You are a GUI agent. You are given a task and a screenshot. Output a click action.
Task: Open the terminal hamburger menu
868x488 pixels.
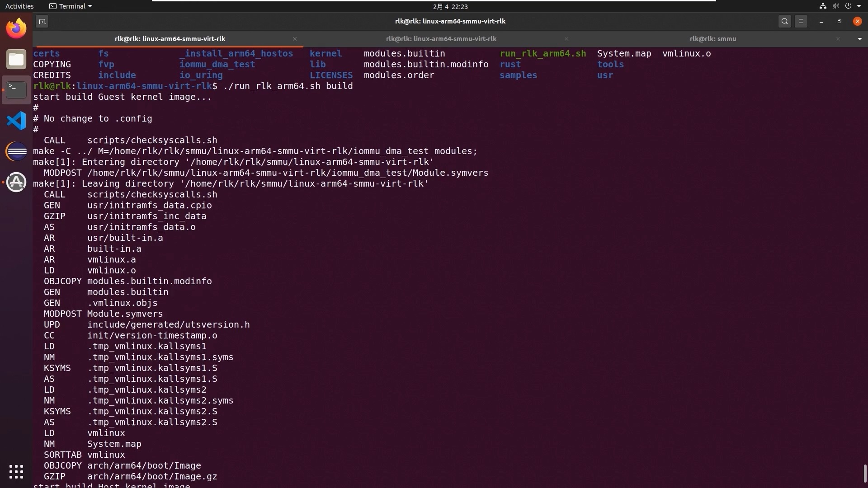pyautogui.click(x=802, y=21)
